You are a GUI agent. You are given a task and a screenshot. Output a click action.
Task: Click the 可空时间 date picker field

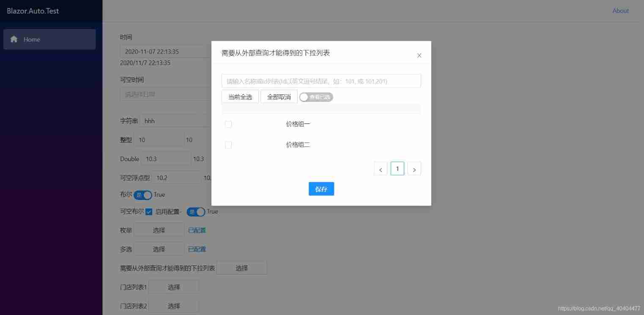(166, 94)
